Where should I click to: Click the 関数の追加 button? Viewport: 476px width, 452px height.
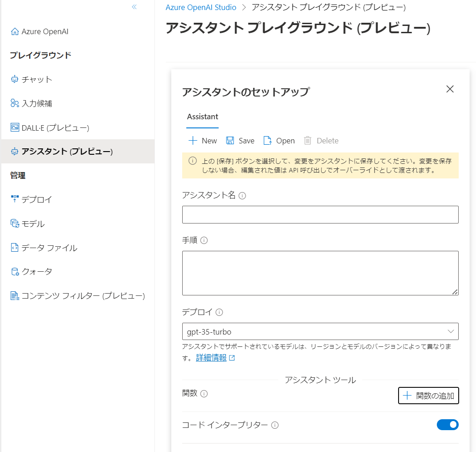tap(428, 396)
